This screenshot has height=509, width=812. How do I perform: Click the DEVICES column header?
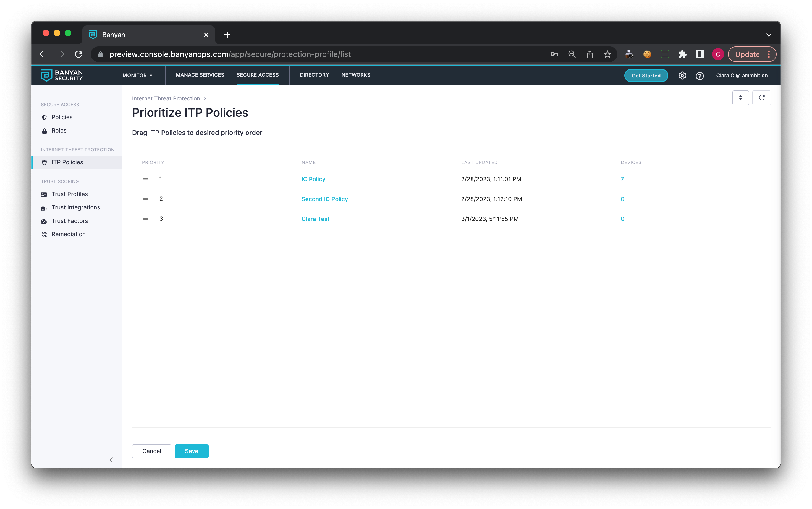click(631, 162)
